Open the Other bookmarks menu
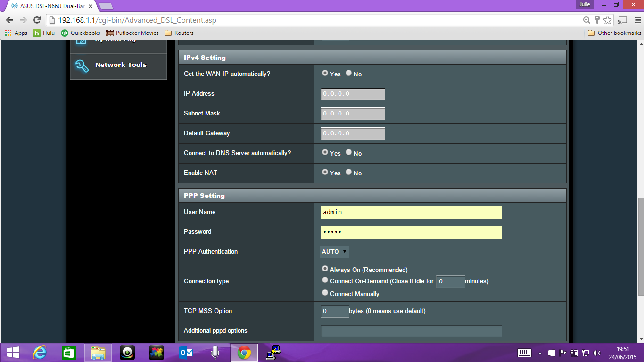Viewport: 644px width, 362px height. [x=613, y=33]
